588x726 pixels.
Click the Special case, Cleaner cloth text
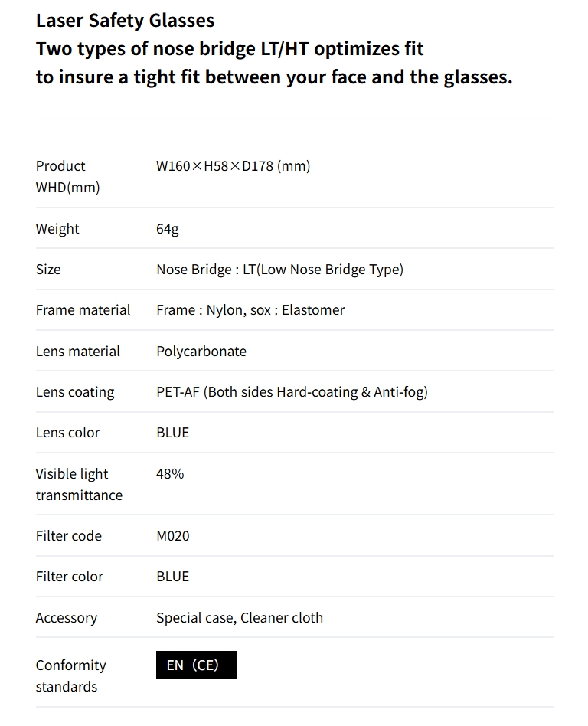pyautogui.click(x=240, y=617)
